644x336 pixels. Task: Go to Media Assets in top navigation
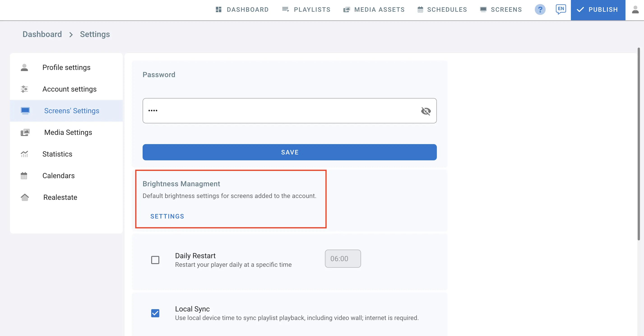click(374, 10)
